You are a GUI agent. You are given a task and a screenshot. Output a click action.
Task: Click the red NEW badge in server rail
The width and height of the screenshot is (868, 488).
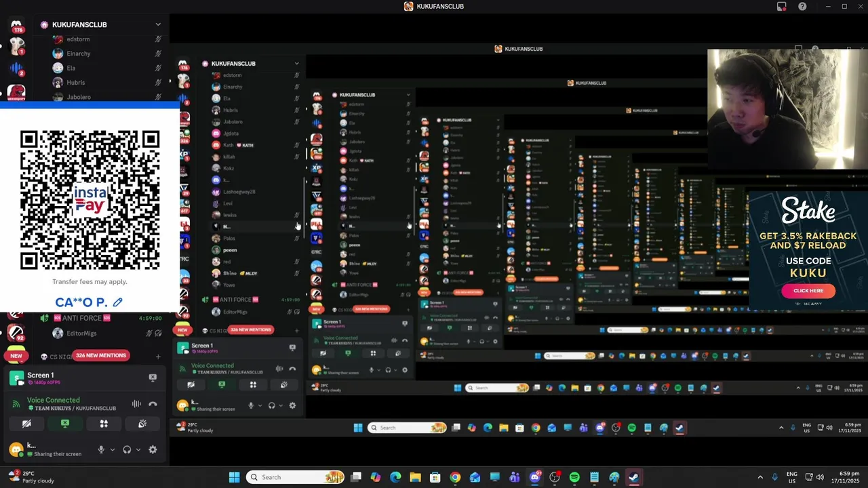click(16, 355)
